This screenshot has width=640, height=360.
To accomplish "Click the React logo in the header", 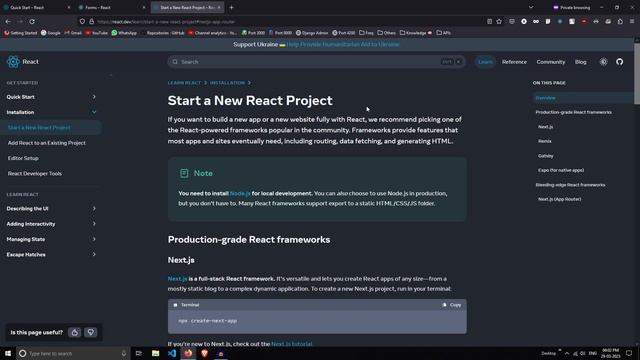I will pyautogui.click(x=13, y=62).
